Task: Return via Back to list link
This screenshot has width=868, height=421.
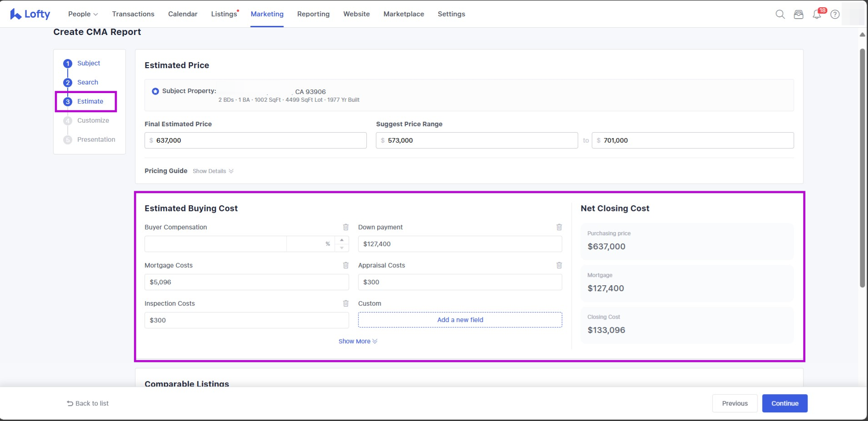Action: [88, 403]
